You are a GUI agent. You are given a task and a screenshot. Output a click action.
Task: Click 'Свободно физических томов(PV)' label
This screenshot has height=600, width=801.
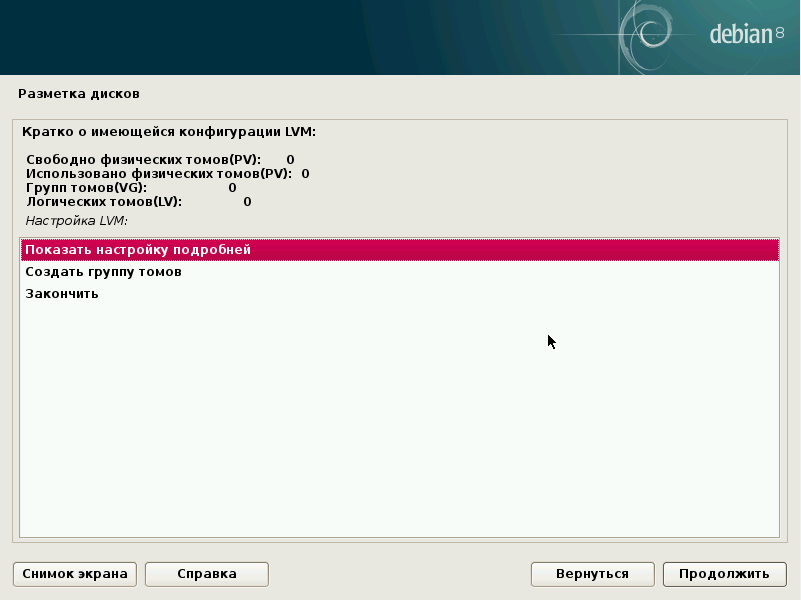[x=143, y=159]
